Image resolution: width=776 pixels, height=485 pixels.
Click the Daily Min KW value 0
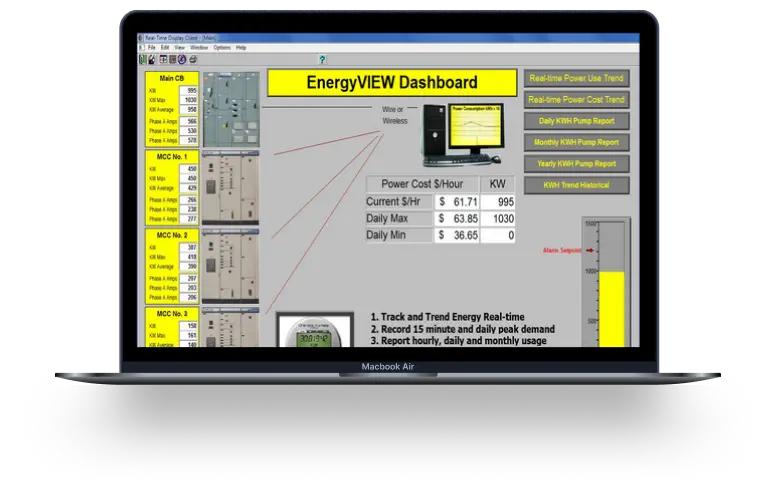498,236
